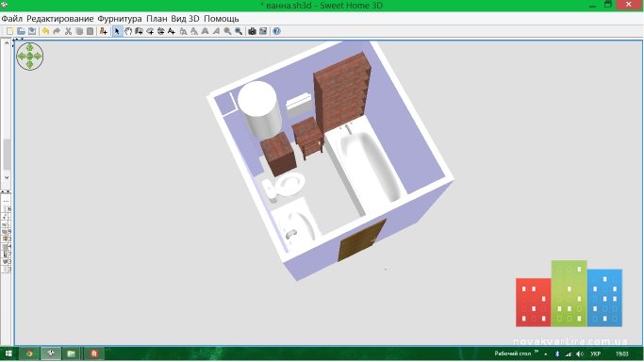Increase text size
This screenshot has height=362, width=644.
(x=183, y=31)
